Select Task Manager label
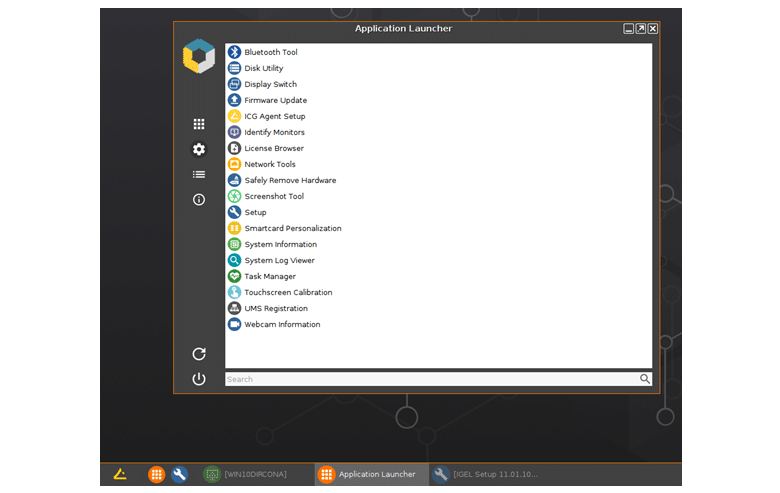This screenshot has width=780, height=493. (x=270, y=276)
